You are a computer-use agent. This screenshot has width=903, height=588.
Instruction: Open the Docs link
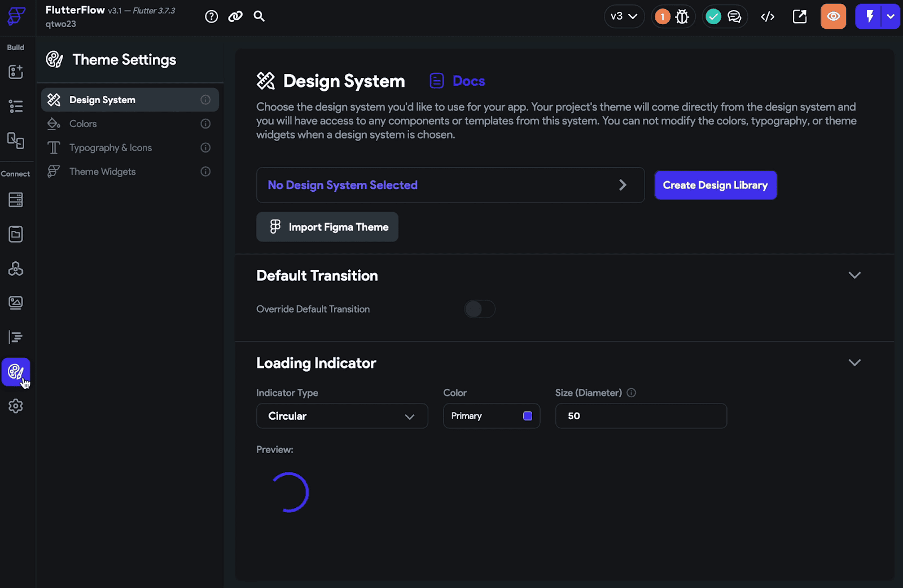[457, 81]
